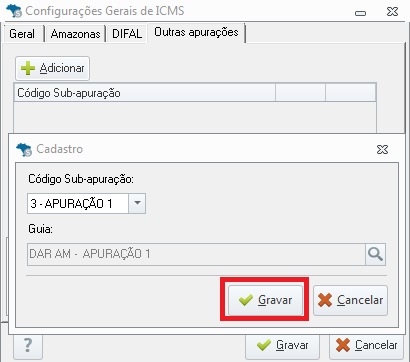The width and height of the screenshot is (410, 362).
Task: Click the Configurações Gerais de ICMS window icon
Action: (14, 11)
